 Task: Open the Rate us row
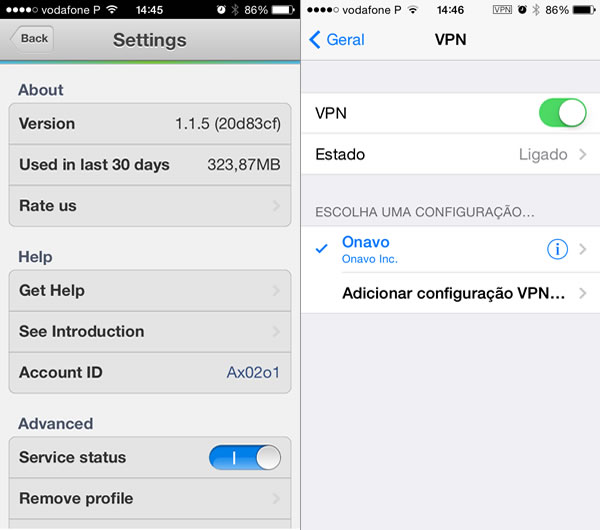[x=150, y=206]
